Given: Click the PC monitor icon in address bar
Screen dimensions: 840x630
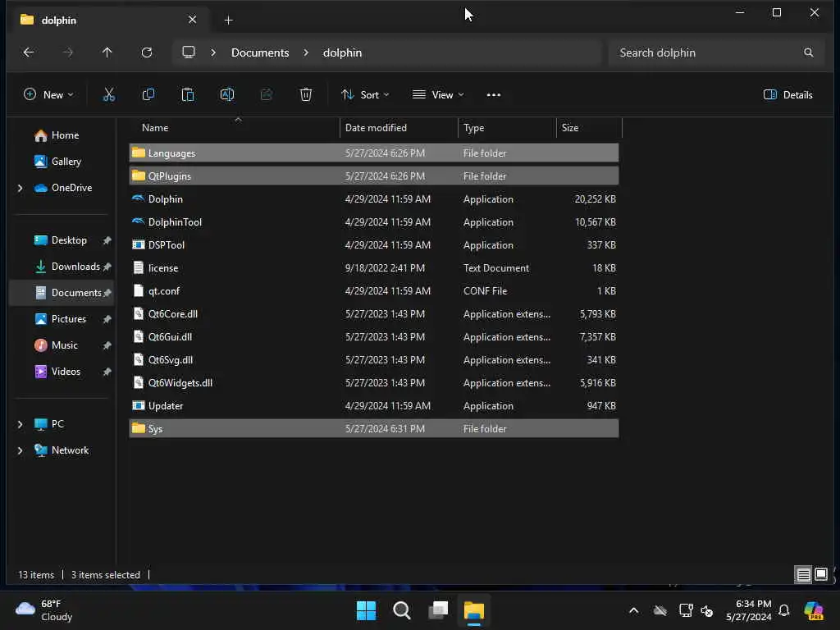Looking at the screenshot, I should [189, 52].
